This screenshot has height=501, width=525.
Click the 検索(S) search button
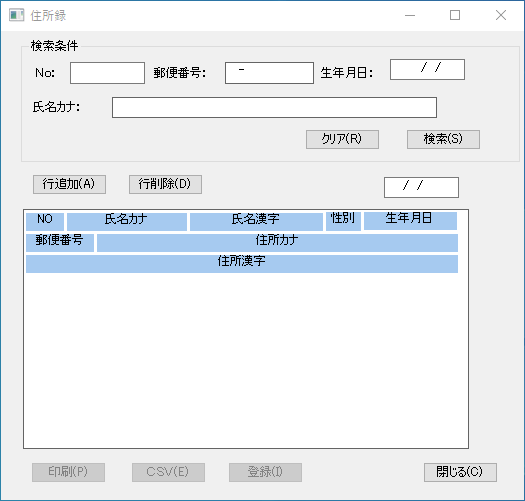[x=443, y=139]
